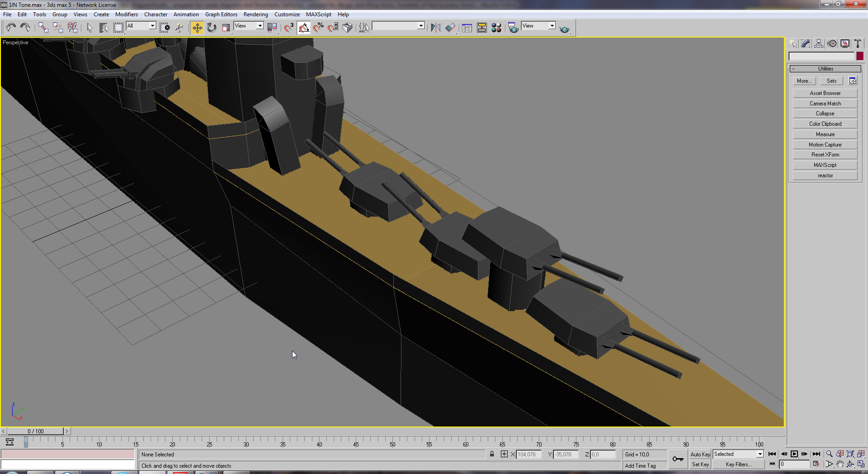Open the Material Editor spheres icon
Viewport: 868px width, 474px height.
[x=496, y=28]
